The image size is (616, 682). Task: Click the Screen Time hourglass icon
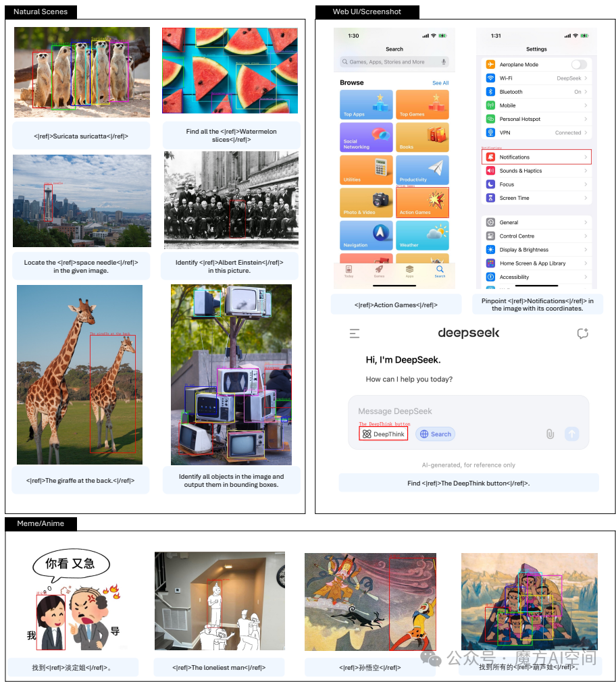click(x=490, y=198)
